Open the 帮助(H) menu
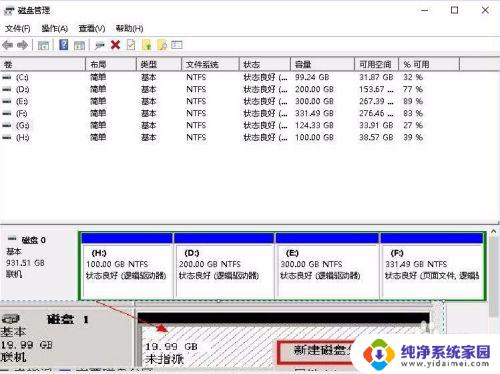Viewport: 500px width, 374px height. tap(129, 29)
